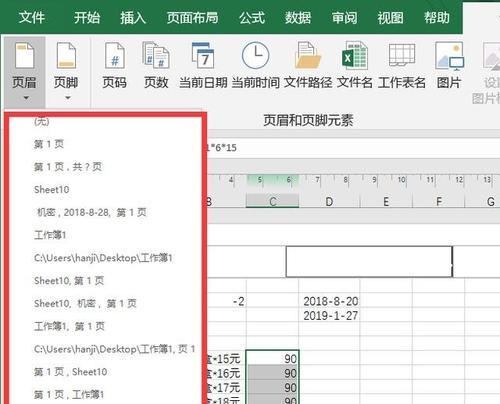Choose header preset 第 1 页, Sheet10

click(x=105, y=372)
